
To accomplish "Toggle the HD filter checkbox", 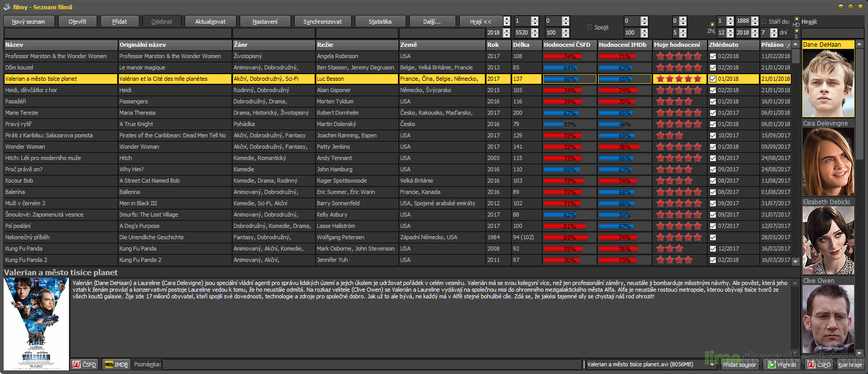I will coord(797,19).
